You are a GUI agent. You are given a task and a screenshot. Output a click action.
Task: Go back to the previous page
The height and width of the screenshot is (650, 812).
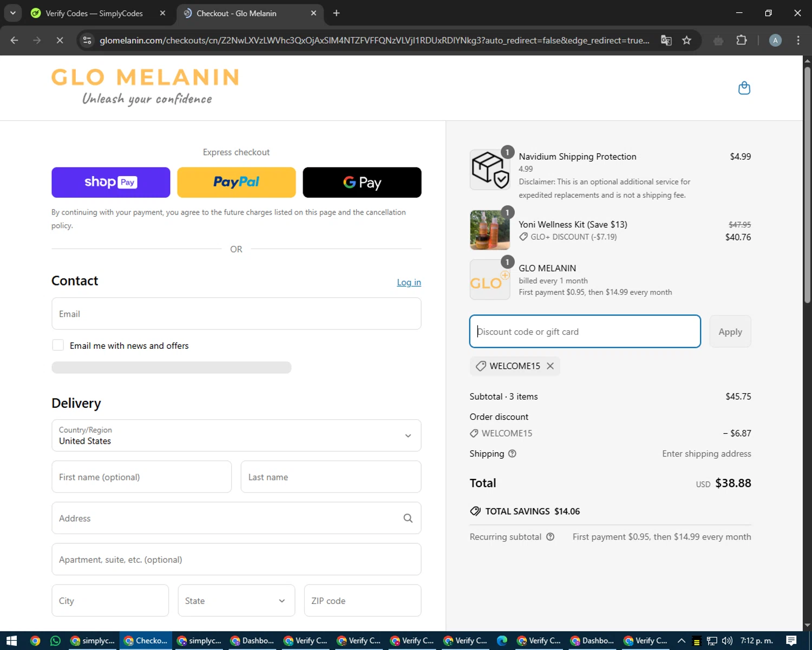[15, 40]
